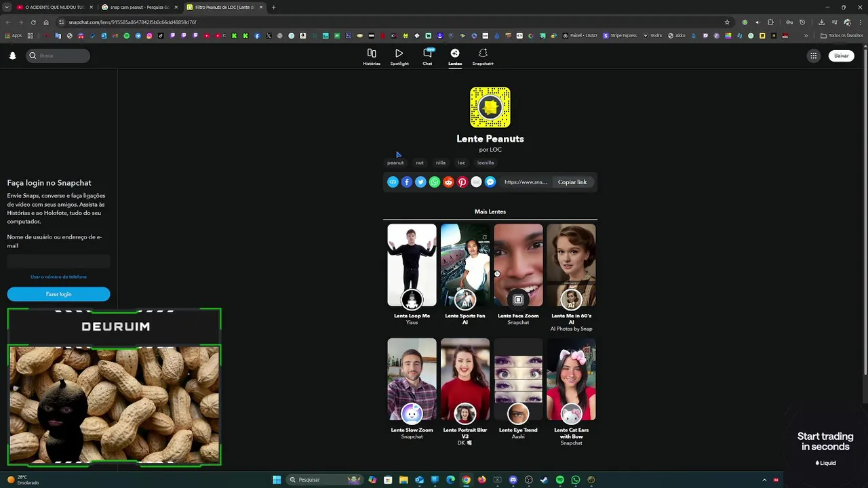This screenshot has height=488, width=868.
Task: Open the apps grid menu
Action: [x=813, y=56]
